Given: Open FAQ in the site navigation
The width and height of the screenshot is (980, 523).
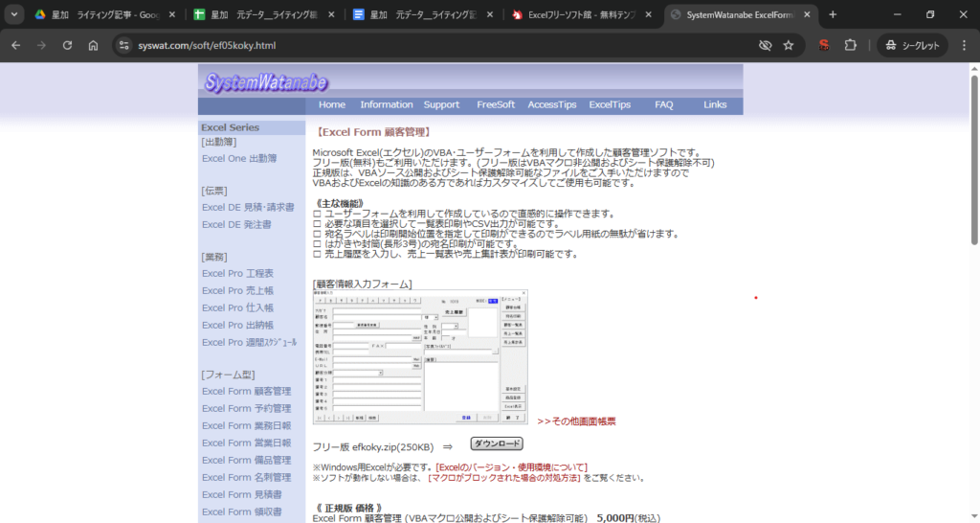Looking at the screenshot, I should pos(664,105).
